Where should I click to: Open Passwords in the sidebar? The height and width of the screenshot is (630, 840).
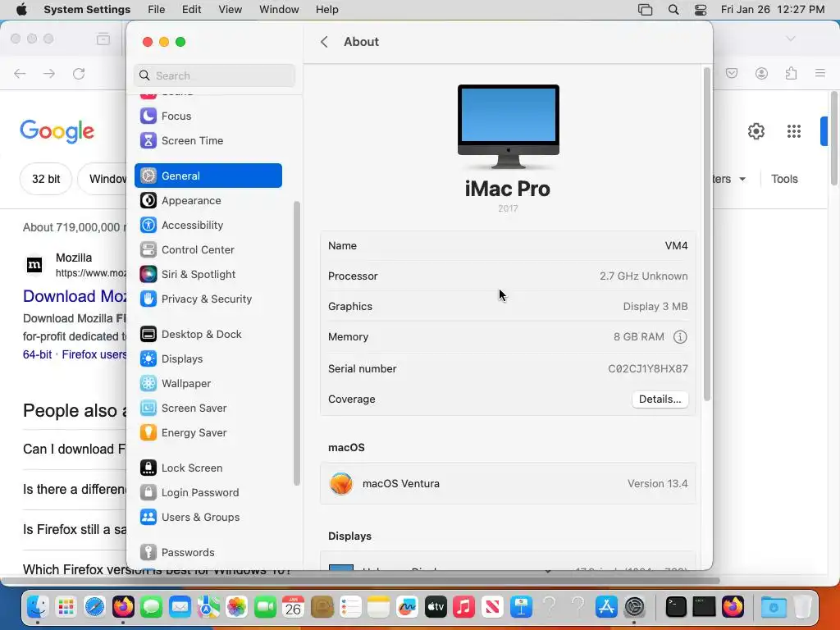pos(208,553)
